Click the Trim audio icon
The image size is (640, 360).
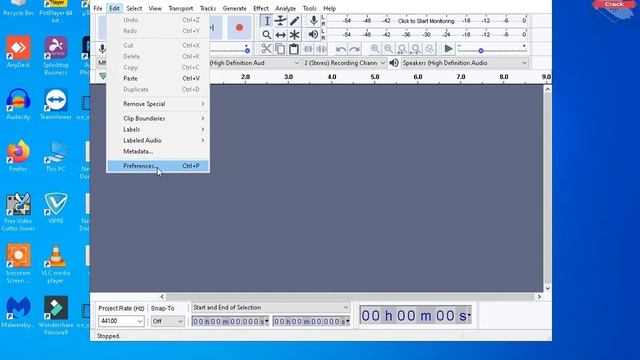tap(308, 49)
